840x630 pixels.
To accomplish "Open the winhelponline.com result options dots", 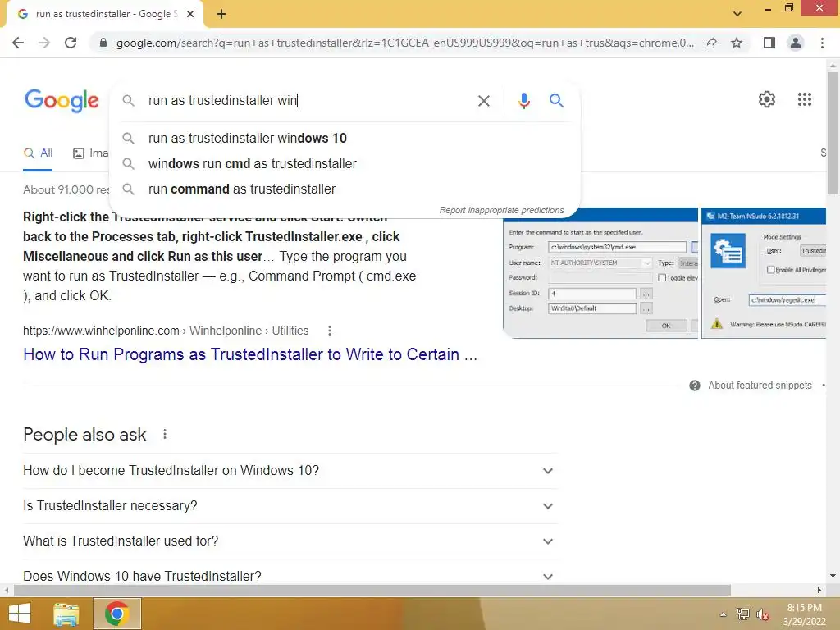I will [330, 331].
